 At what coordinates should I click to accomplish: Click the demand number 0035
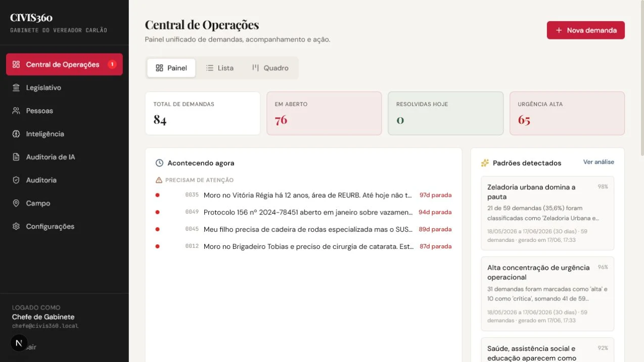pos(192,195)
